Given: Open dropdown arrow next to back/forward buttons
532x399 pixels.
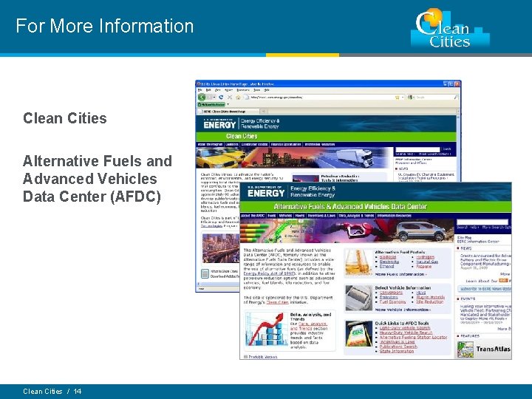Looking at the screenshot, I should 214,98.
